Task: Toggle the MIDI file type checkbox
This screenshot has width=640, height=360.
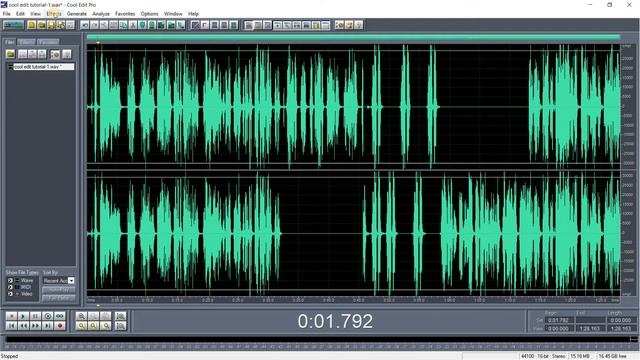Action: point(10,287)
